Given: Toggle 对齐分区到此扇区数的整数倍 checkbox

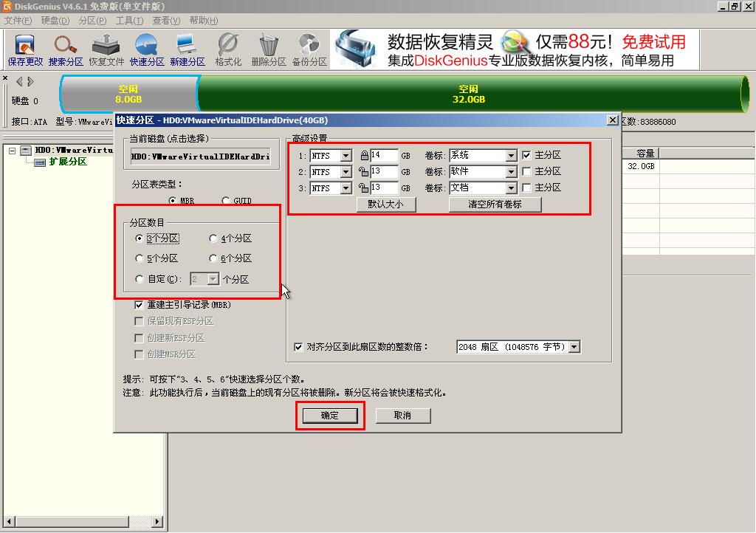Looking at the screenshot, I should pyautogui.click(x=298, y=346).
